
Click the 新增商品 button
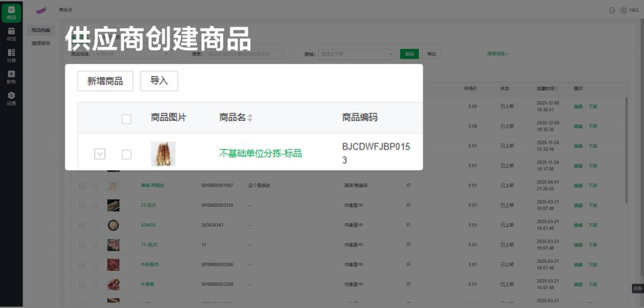[105, 81]
